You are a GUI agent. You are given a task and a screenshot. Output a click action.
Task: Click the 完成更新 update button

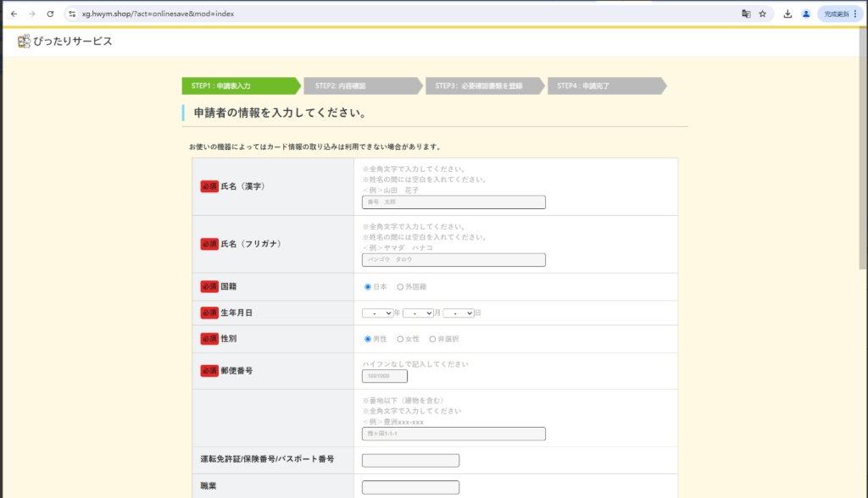840,14
